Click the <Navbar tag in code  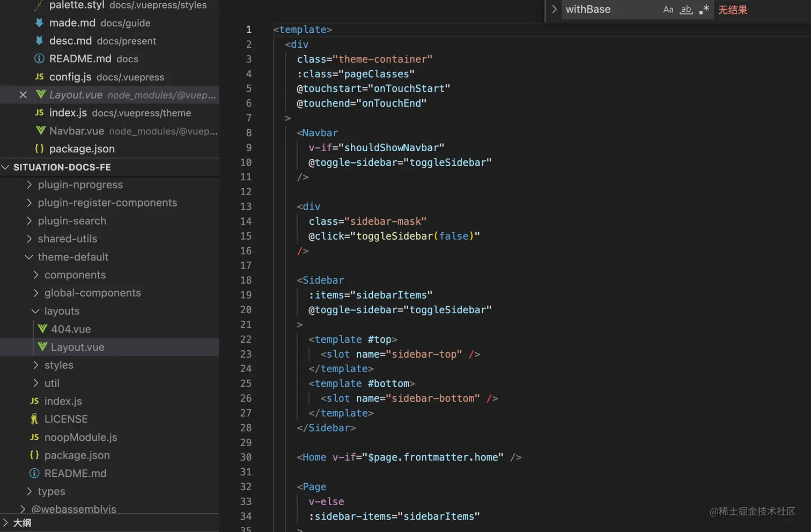pos(318,132)
